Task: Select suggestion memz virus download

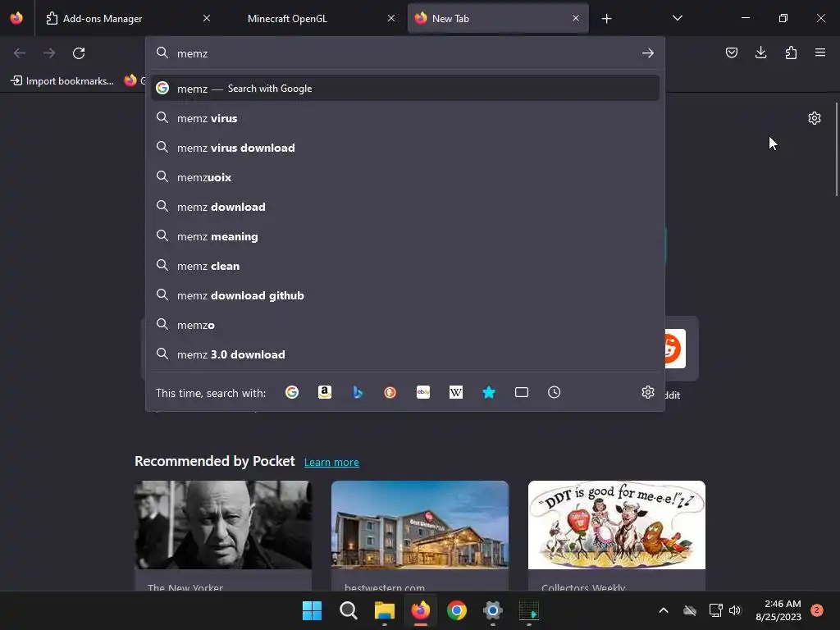Action: tap(405, 148)
